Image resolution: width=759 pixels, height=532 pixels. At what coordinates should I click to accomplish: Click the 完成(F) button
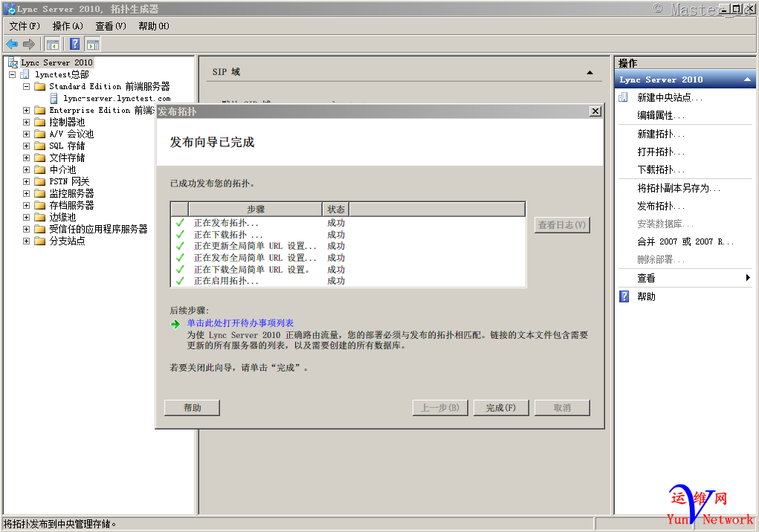click(501, 408)
